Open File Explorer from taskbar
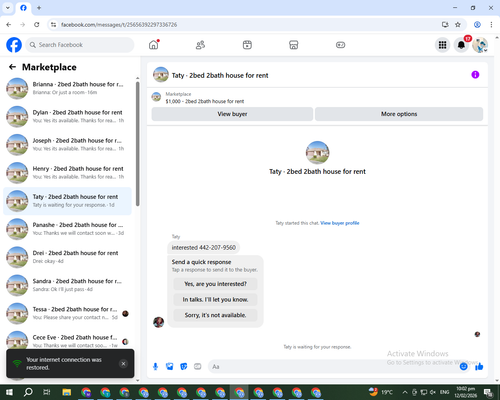The image size is (500, 400). coord(67,392)
